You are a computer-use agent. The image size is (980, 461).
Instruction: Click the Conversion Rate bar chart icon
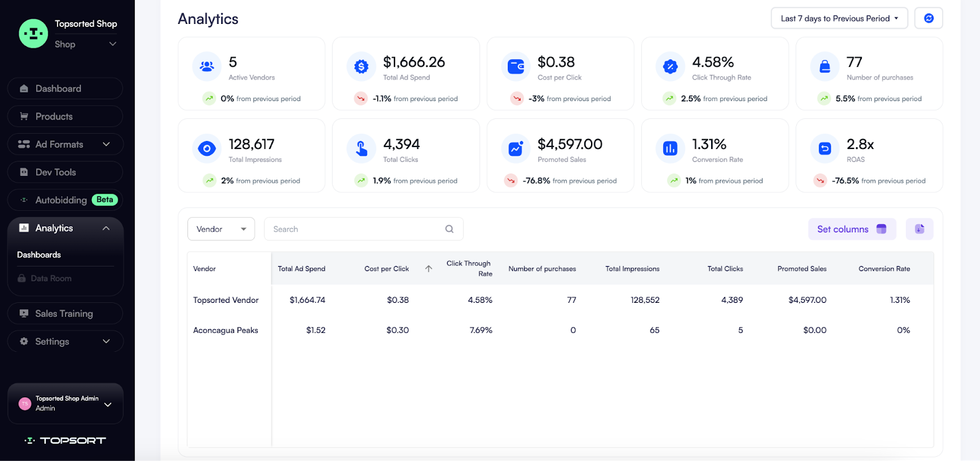pos(670,148)
